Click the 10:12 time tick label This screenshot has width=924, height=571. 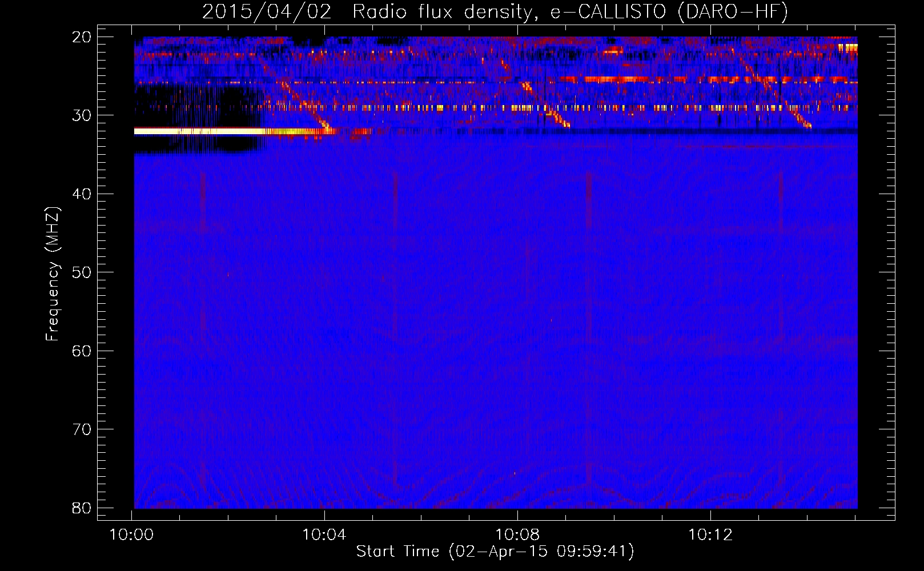[710, 535]
